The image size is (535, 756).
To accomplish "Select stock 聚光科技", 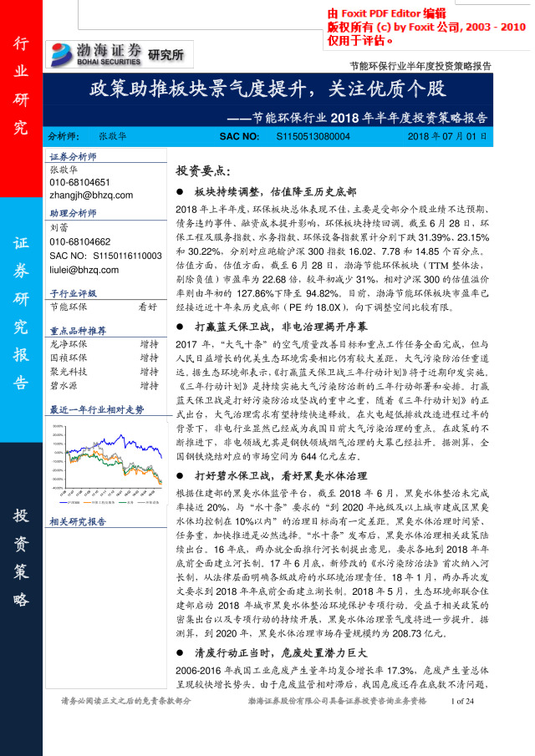I will click(x=69, y=373).
